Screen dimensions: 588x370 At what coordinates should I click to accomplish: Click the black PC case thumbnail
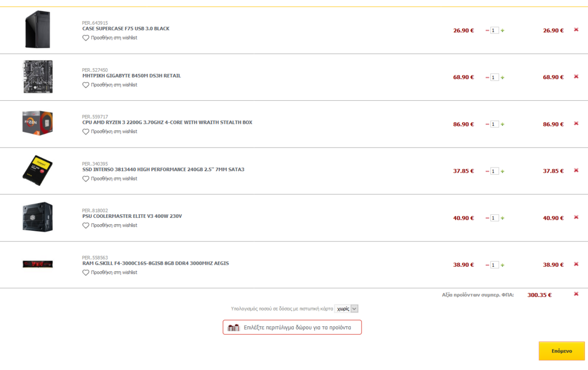click(x=37, y=29)
